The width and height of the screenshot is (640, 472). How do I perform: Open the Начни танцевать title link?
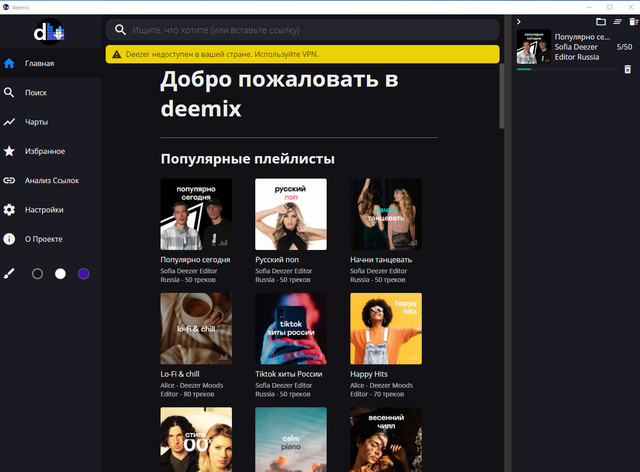click(x=381, y=260)
